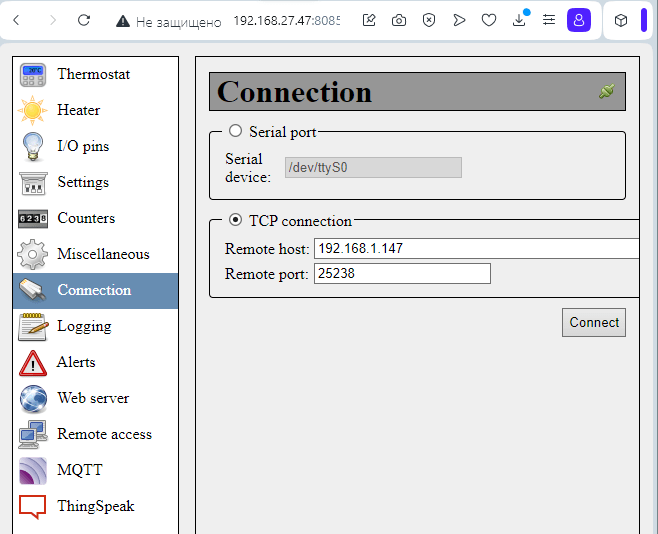The height and width of the screenshot is (534, 658).
Task: Click the Thermostat icon in sidebar
Action: [x=33, y=74]
